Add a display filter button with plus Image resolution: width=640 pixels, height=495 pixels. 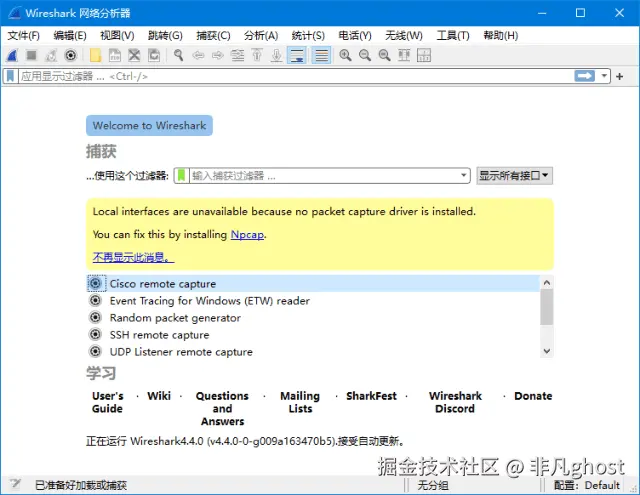[620, 76]
